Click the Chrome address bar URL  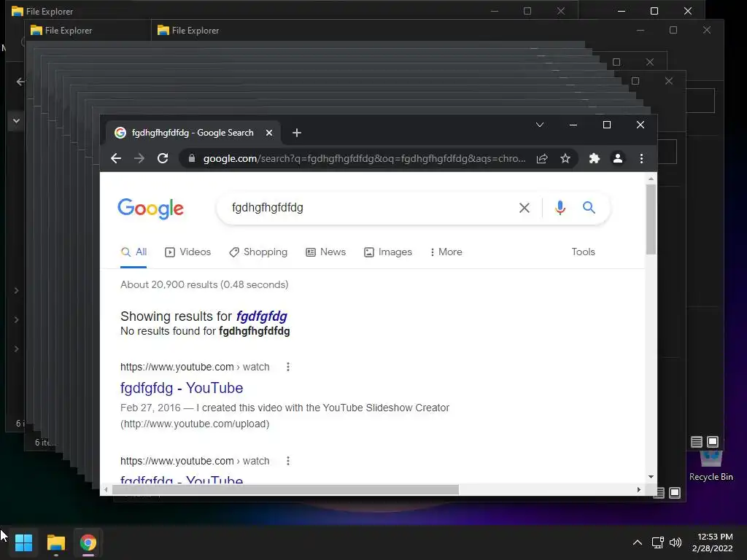click(x=365, y=158)
